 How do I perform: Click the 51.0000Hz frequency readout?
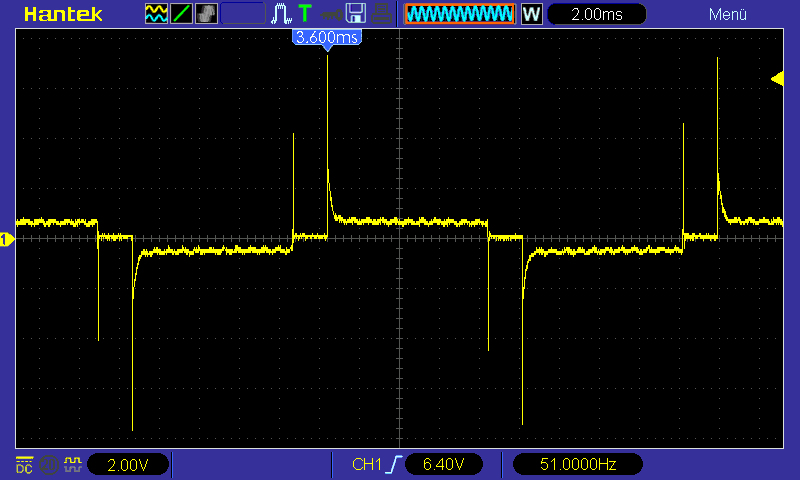click(x=577, y=464)
